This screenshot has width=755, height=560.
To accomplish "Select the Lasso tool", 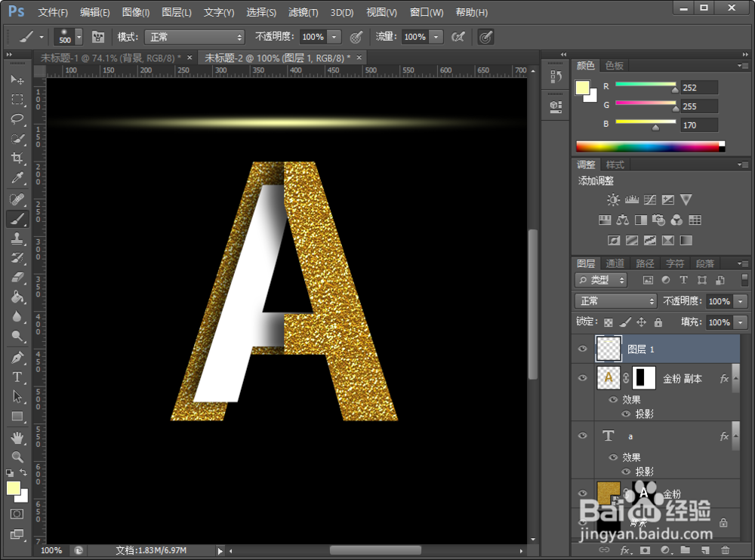I will coord(17,119).
